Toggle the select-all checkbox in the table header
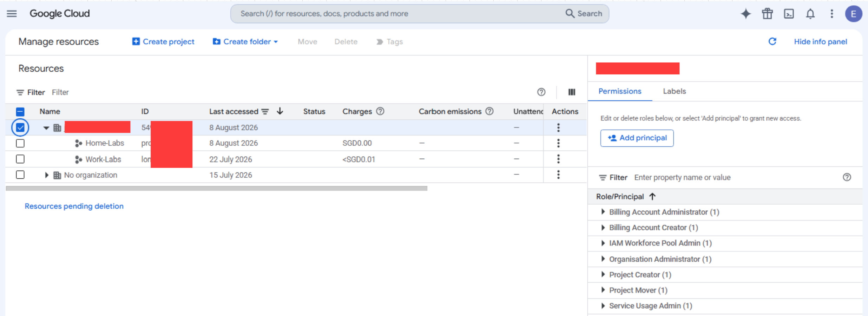The image size is (868, 316). [20, 112]
